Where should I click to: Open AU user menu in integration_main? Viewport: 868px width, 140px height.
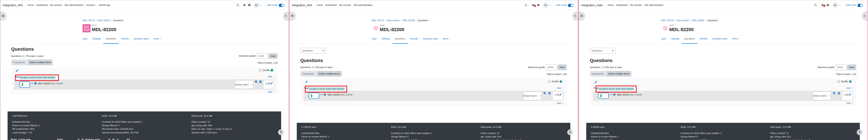[836, 5]
